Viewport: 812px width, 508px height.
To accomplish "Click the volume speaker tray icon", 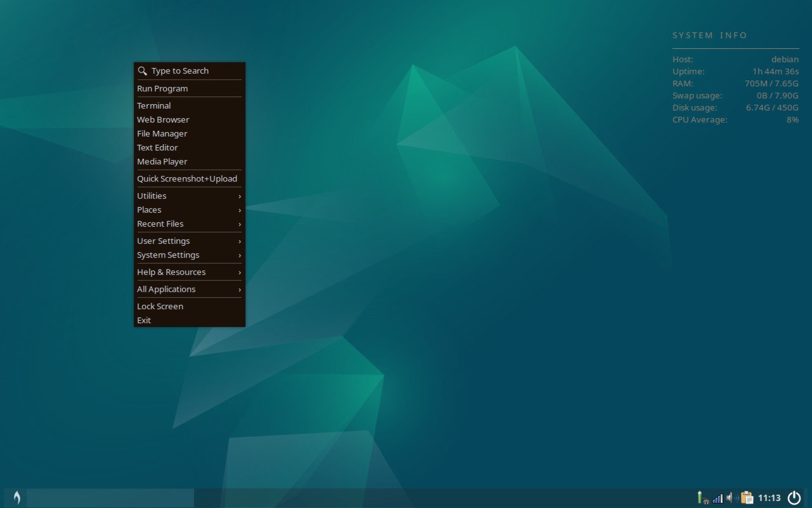I will point(731,498).
